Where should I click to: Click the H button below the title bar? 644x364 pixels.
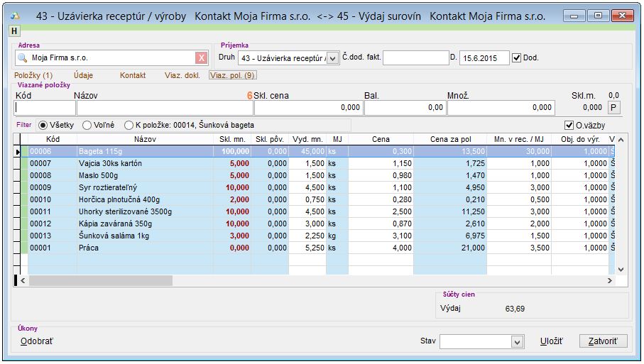(x=14, y=31)
